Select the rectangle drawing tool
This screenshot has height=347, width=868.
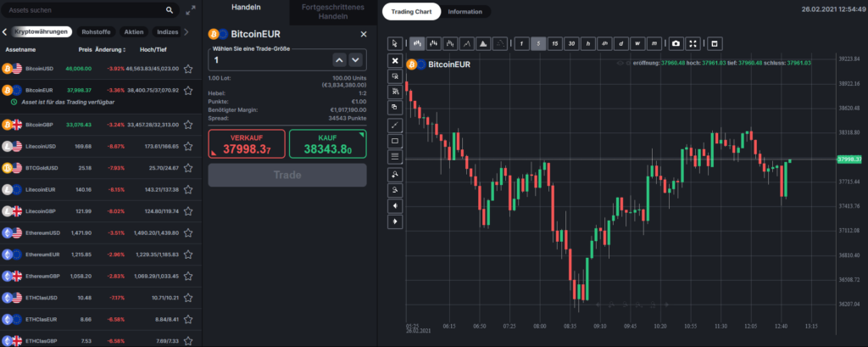[395, 141]
